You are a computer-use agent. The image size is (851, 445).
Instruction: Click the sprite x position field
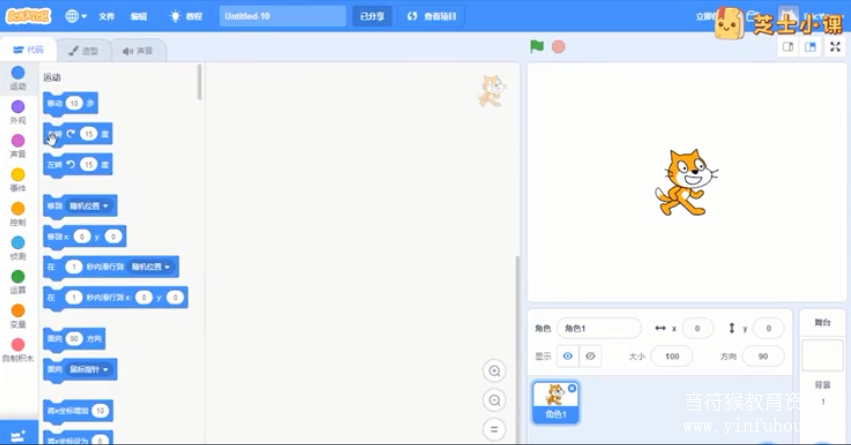[x=697, y=328]
